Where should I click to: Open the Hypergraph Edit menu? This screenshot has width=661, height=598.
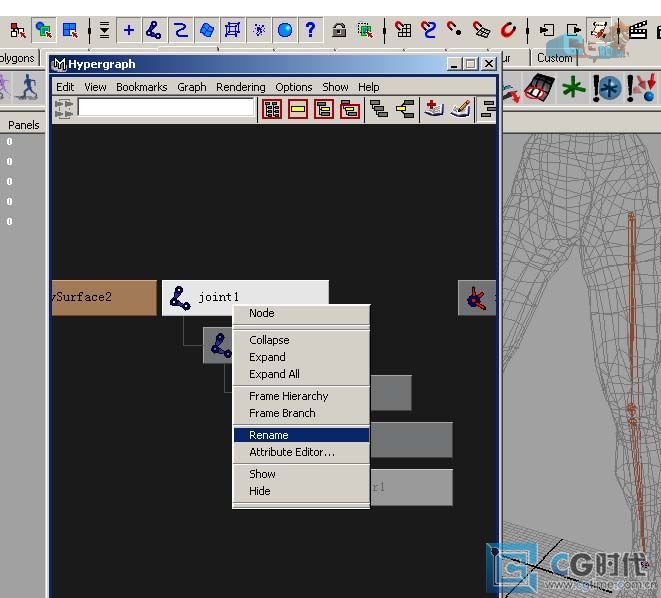pyautogui.click(x=65, y=87)
